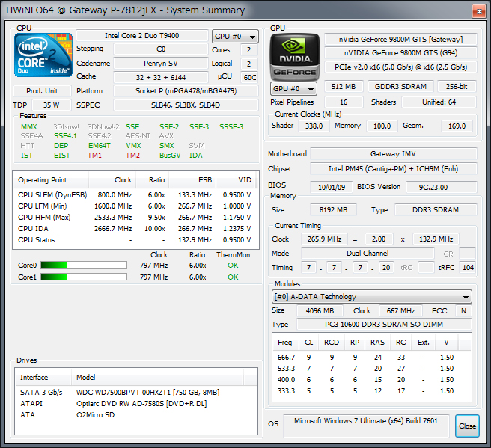Viewport: 491px width, 448px height.
Task: Click the Core1 usage bar
Action: (84, 277)
